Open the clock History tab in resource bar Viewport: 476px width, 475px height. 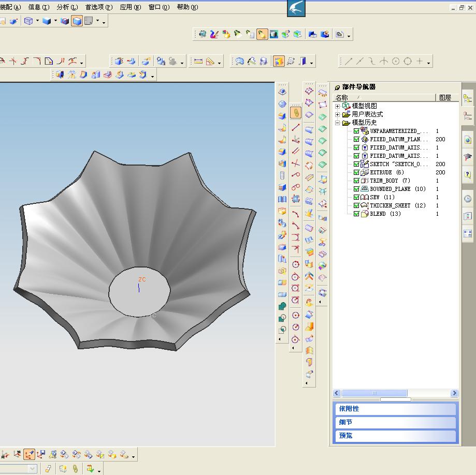pyautogui.click(x=468, y=199)
